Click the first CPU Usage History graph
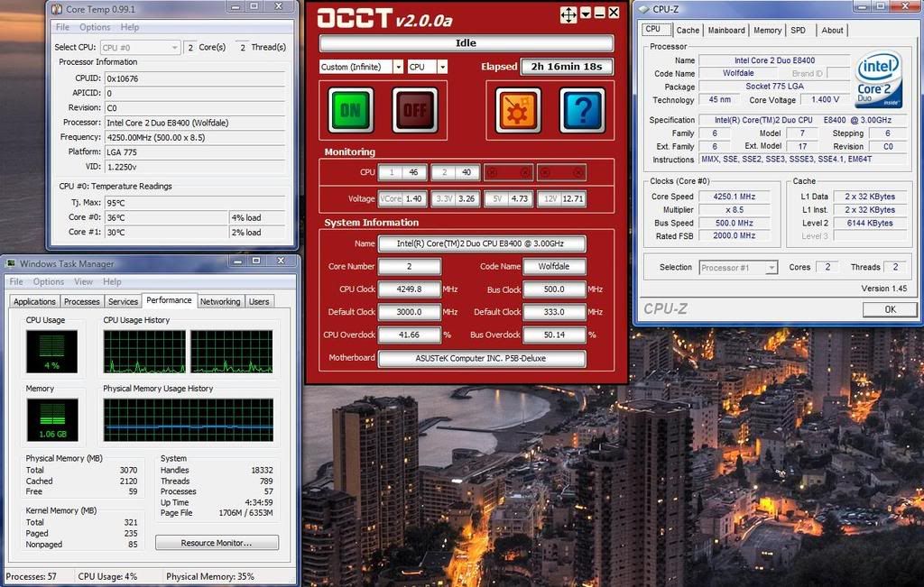 pos(144,352)
